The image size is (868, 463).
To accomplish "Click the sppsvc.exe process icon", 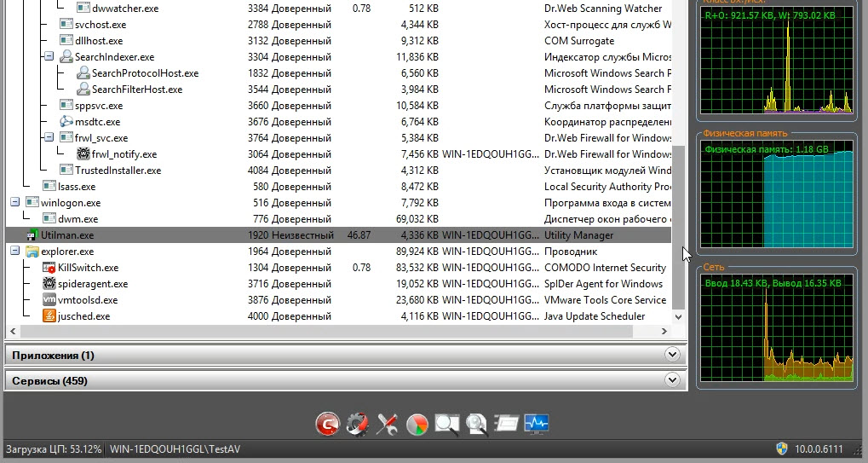I will (x=66, y=105).
